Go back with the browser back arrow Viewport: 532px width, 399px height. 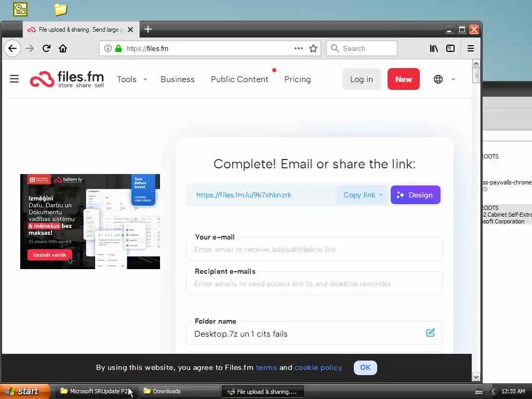click(12, 48)
